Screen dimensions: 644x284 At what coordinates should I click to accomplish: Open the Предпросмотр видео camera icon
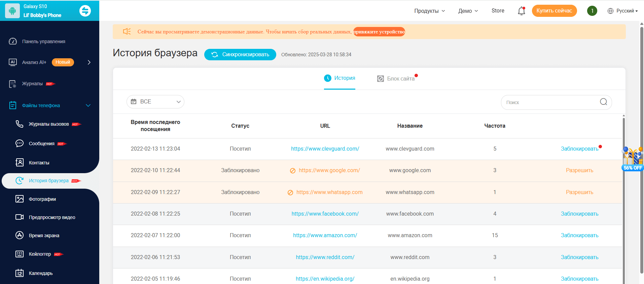coord(20,217)
